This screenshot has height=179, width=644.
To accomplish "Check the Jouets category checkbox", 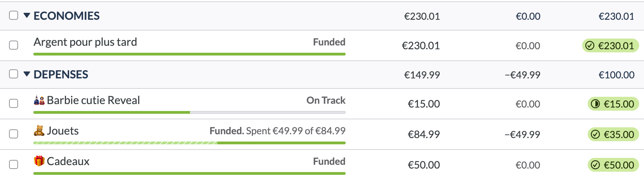I will [x=14, y=134].
